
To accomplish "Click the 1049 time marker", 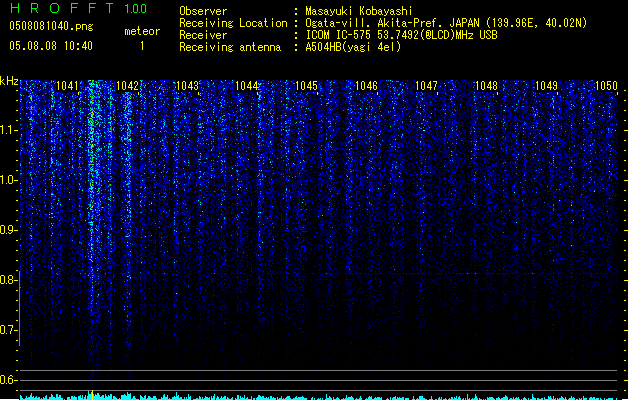I will (x=546, y=86).
